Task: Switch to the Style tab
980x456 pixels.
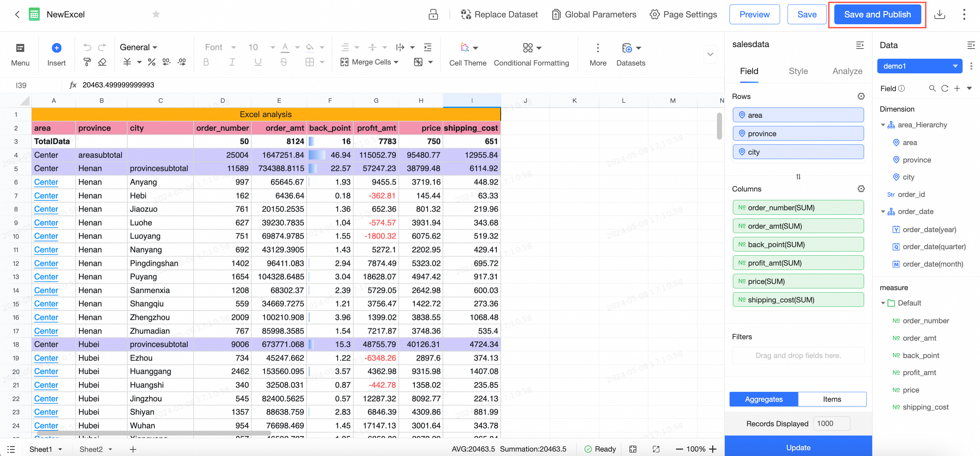Action: (798, 71)
